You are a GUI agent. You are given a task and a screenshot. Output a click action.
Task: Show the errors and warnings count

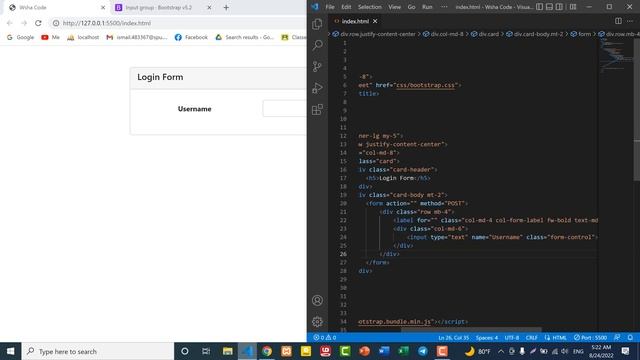point(324,338)
